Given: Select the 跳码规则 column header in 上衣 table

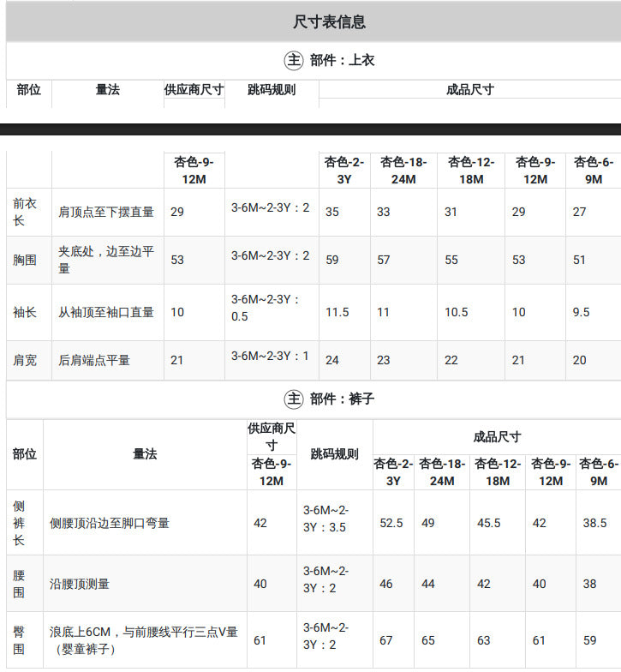Looking at the screenshot, I should [x=272, y=89].
